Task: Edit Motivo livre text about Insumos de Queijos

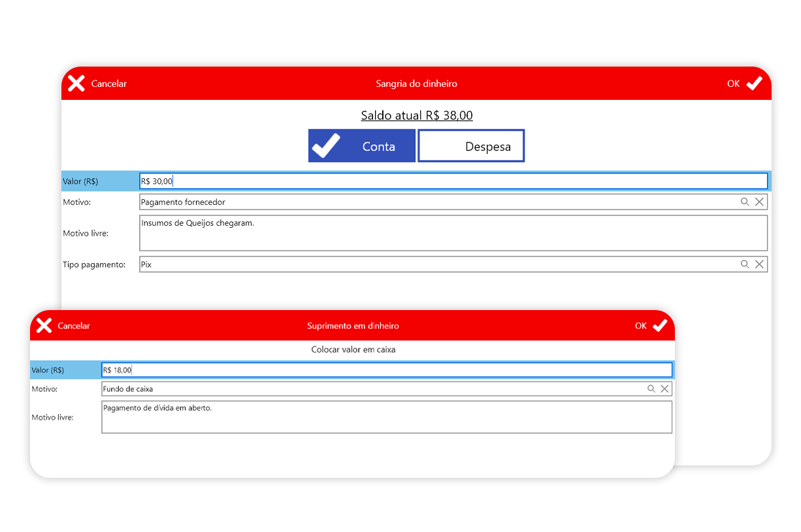Action: (453, 233)
